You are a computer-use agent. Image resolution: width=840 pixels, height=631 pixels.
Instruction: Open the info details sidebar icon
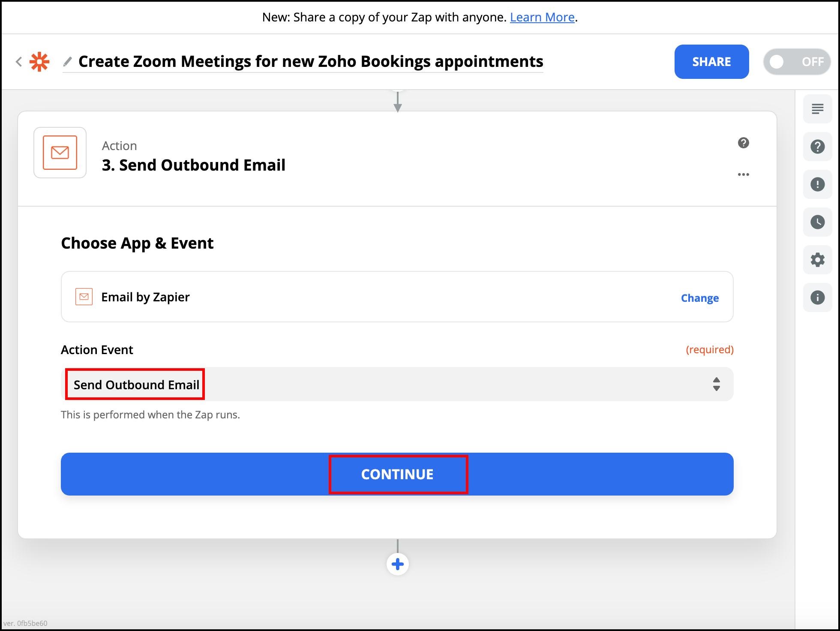point(817,297)
